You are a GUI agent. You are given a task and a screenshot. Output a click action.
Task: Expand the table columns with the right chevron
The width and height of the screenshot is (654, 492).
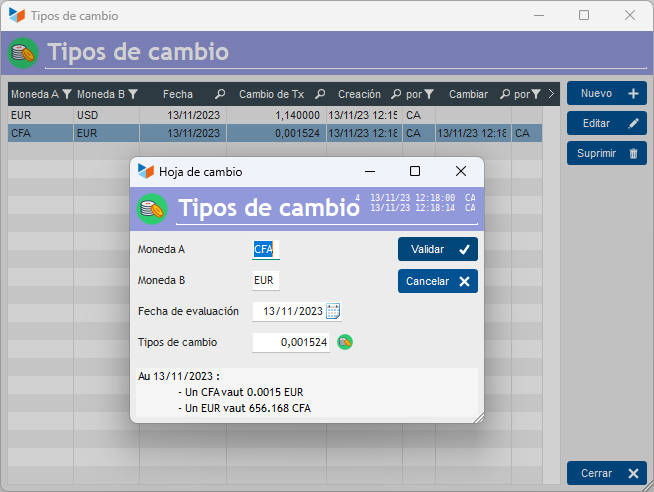(551, 95)
